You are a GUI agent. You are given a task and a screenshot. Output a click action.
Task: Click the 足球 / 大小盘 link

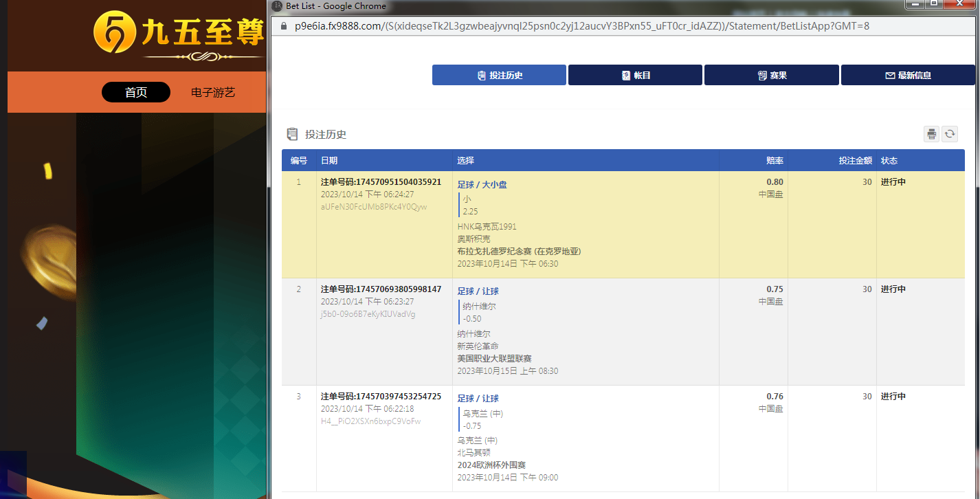click(x=482, y=185)
